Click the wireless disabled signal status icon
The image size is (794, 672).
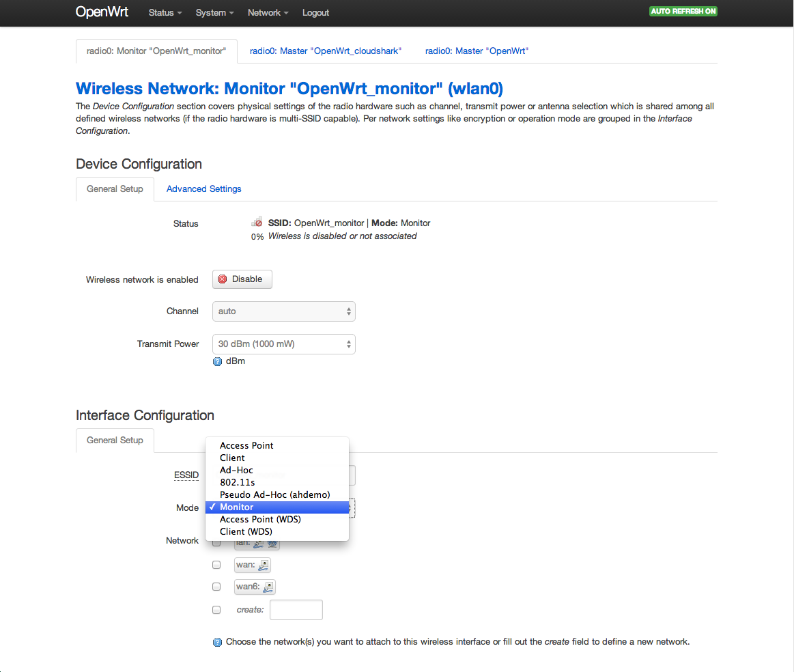coord(257,223)
